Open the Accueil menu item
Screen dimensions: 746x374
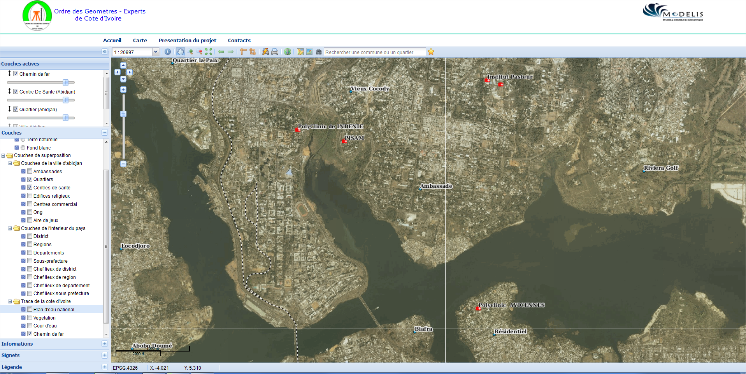coord(112,40)
